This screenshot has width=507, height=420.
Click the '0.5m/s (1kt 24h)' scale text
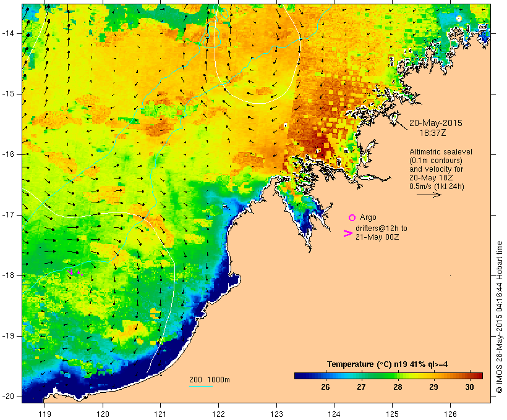coord(437,187)
